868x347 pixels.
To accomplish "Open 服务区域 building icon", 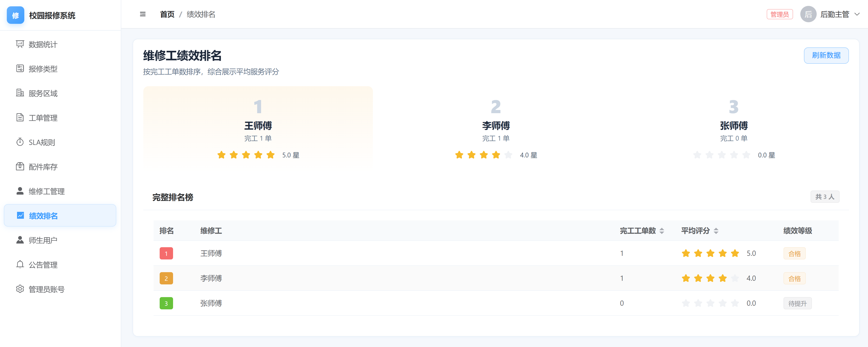I will point(20,93).
